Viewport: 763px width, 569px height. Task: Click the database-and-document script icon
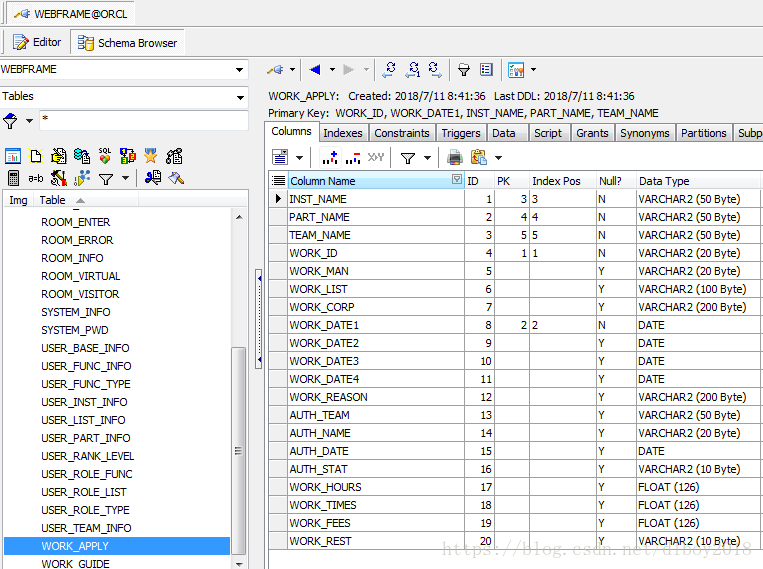point(82,156)
